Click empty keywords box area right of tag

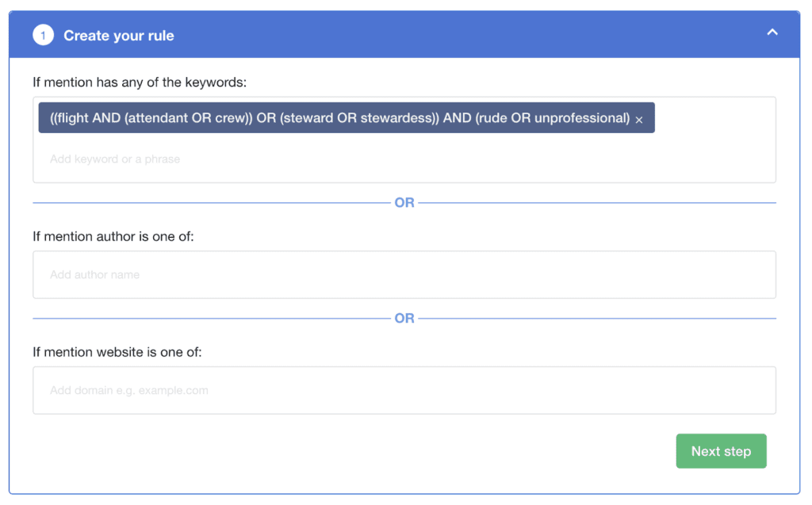click(x=714, y=119)
